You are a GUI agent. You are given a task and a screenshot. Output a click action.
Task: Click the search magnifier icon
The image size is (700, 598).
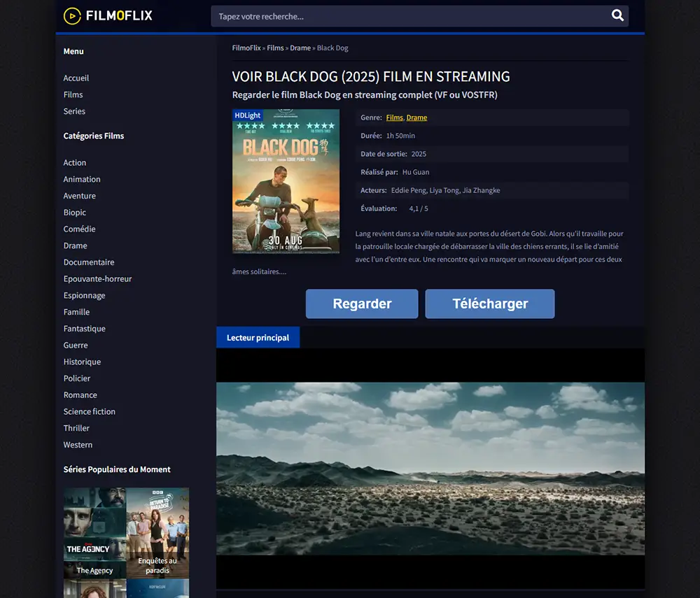617,15
